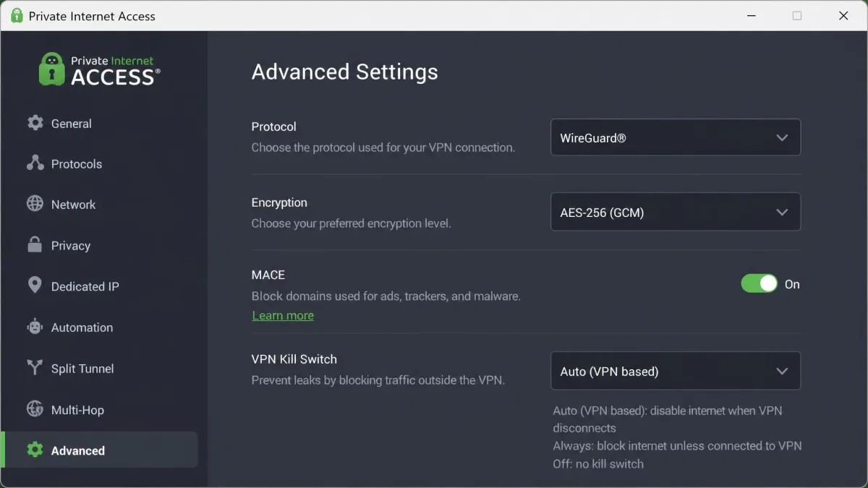
Task: Switch to the Privacy section
Action: 101,245
